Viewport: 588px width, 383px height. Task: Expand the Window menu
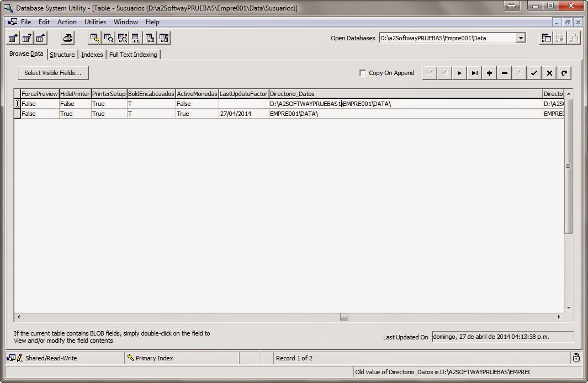point(125,22)
